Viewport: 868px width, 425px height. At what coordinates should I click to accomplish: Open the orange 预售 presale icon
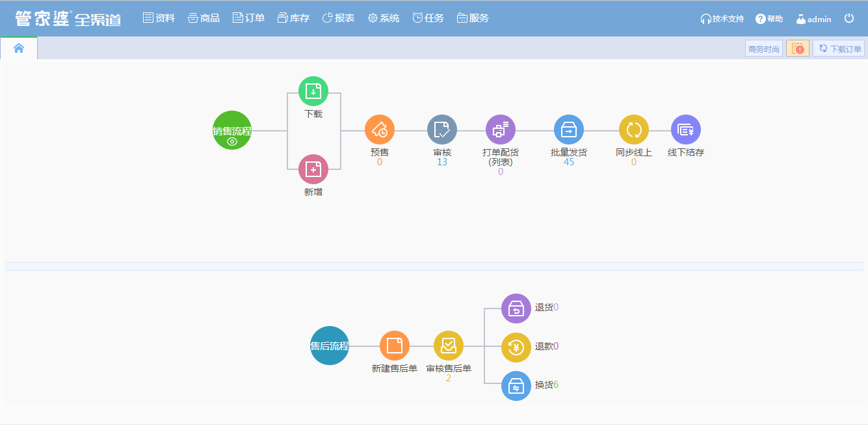[x=380, y=130]
